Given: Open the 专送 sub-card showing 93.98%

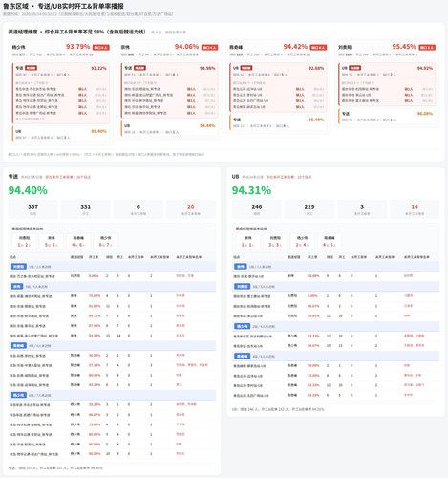Looking at the screenshot, I should tap(169, 90).
